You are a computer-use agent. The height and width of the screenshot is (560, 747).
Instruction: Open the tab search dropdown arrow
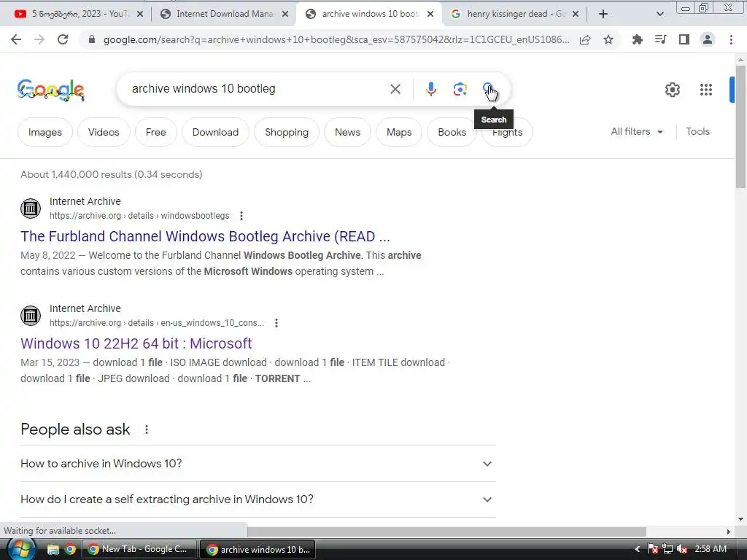coord(659,15)
